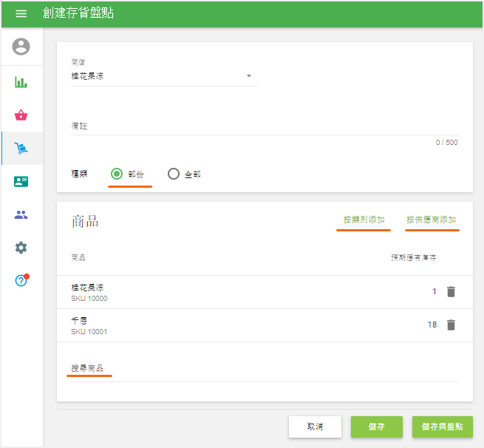Select the 全部 radio option
484x448 pixels.
[x=174, y=174]
